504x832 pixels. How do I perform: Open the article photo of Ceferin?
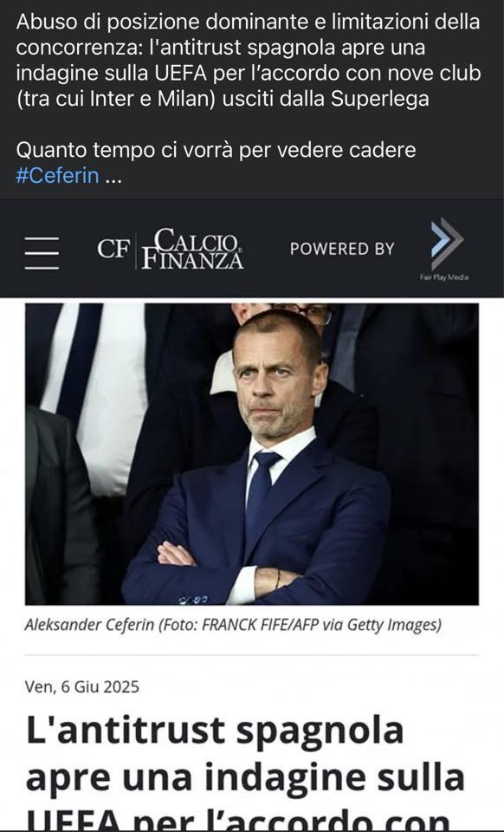[252, 454]
